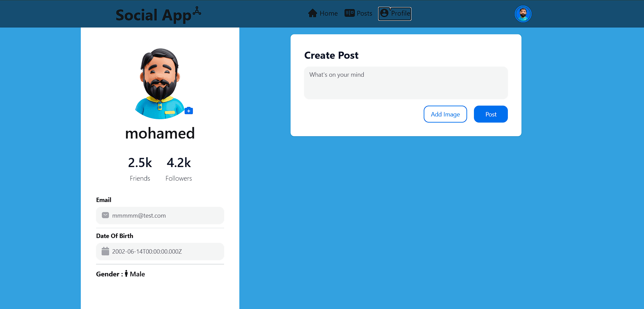The image size is (644, 309).
Task: Click the Profile user circle icon
Action: coord(384,13)
